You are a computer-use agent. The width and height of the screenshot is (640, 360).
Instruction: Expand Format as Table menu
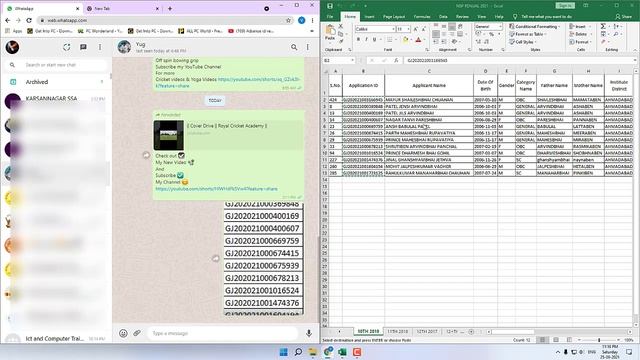coord(528,34)
